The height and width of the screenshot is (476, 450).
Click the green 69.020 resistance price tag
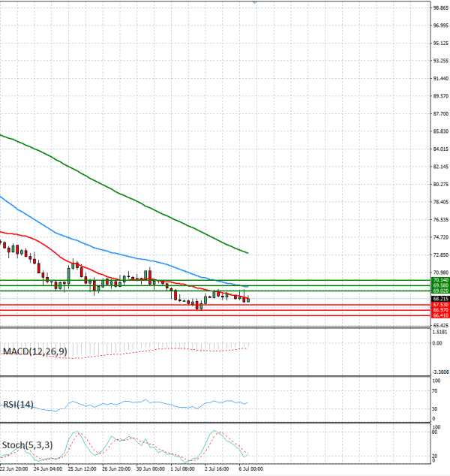[440, 291]
